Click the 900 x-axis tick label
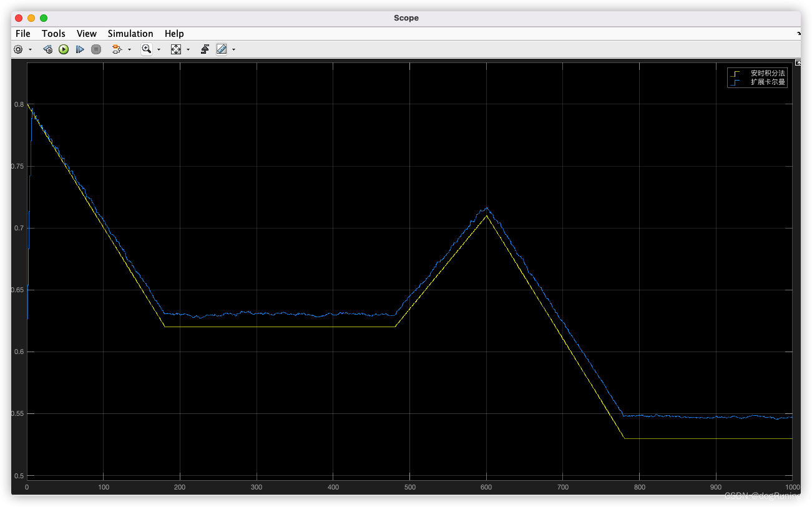Viewport: 812px width, 507px height. tap(716, 487)
